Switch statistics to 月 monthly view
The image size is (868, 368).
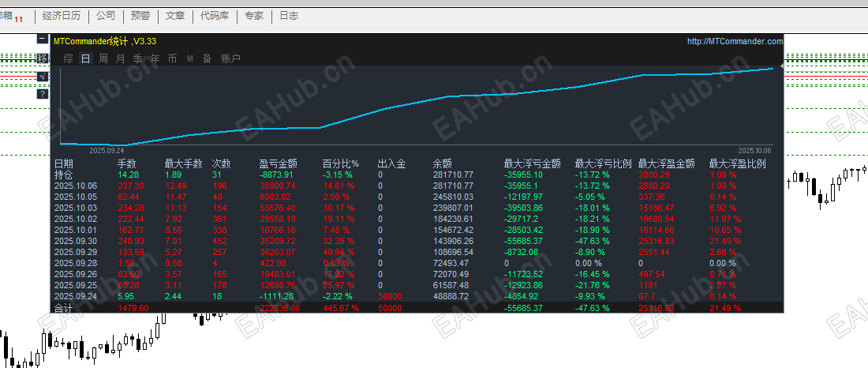[120, 58]
